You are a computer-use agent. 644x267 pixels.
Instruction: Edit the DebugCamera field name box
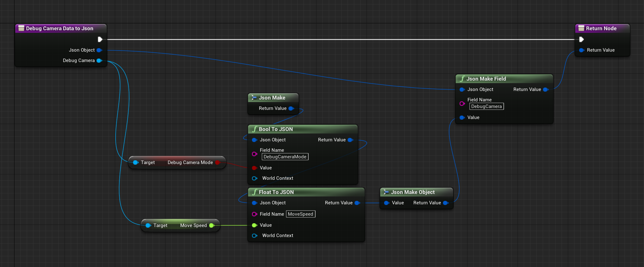(486, 106)
